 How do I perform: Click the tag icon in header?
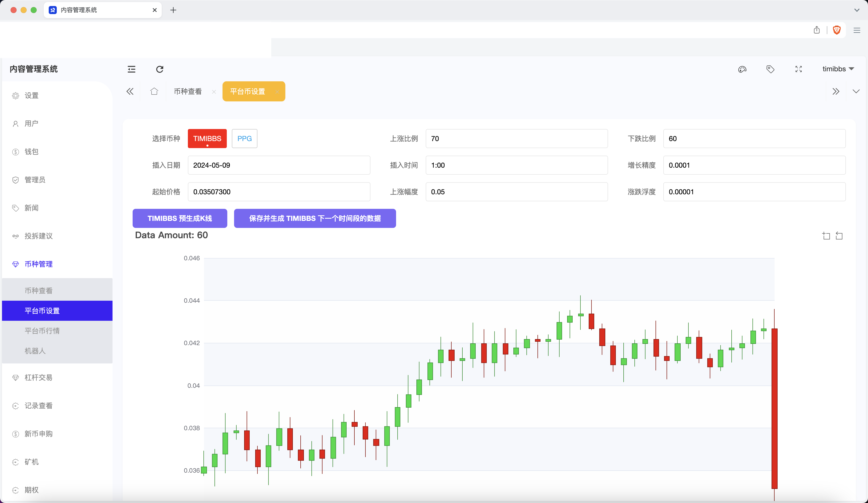pyautogui.click(x=770, y=69)
